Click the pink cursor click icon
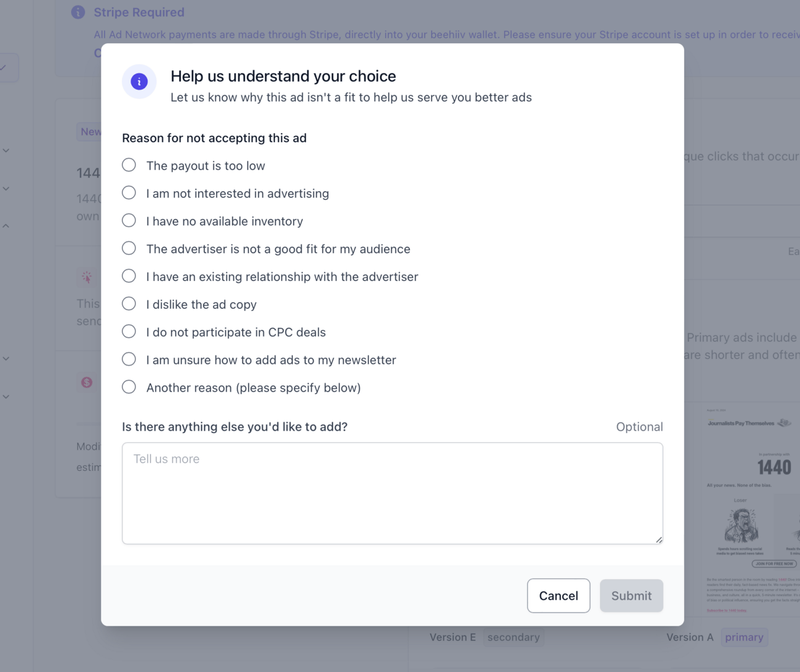800x672 pixels. point(87,277)
